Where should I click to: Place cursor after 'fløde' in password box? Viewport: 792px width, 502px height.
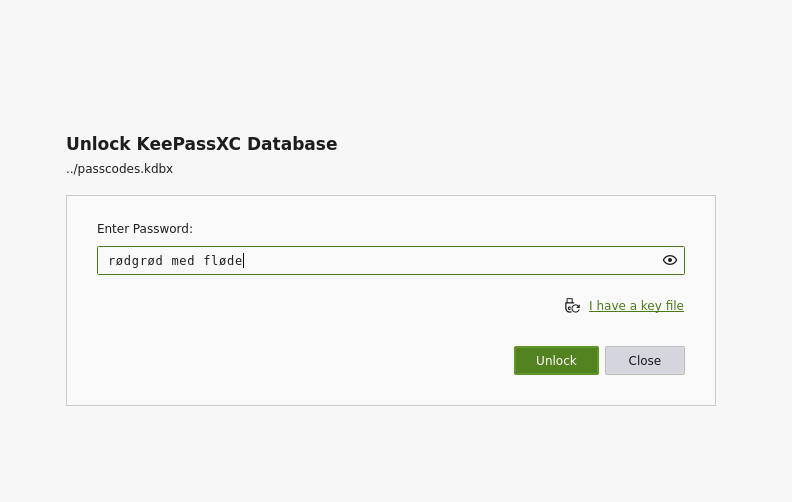point(243,261)
